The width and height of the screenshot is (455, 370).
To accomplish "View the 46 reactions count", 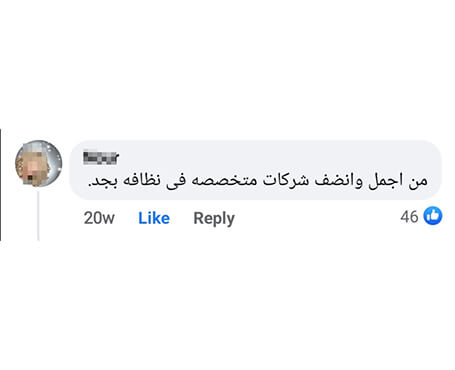I will pos(409,217).
